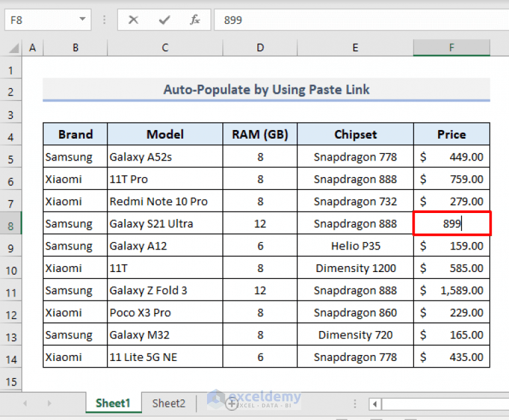Click the Price header cell
Viewport: 509px width, 420px height.
[451, 134]
